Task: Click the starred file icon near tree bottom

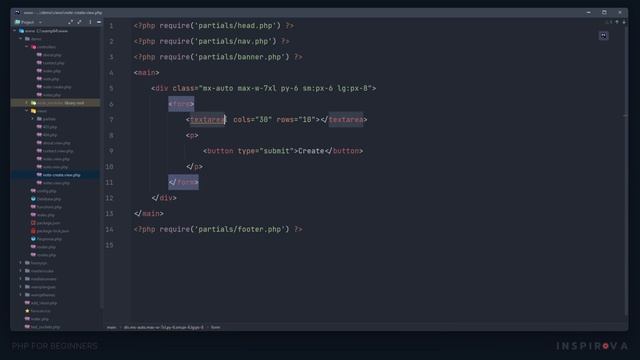Action: pos(27,311)
